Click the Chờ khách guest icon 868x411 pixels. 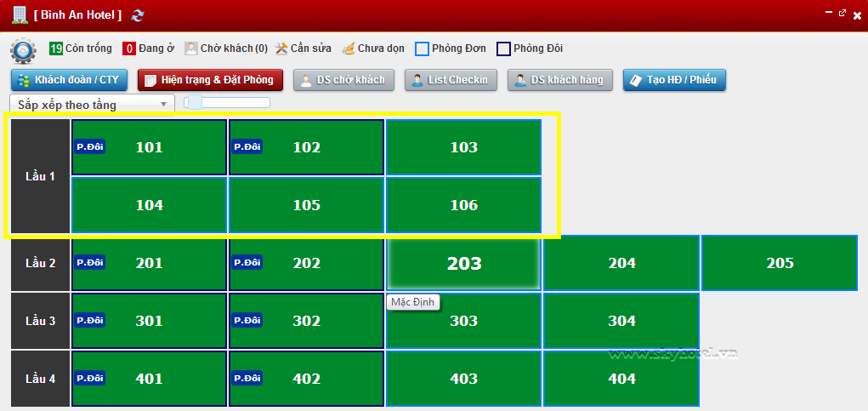pos(191,49)
